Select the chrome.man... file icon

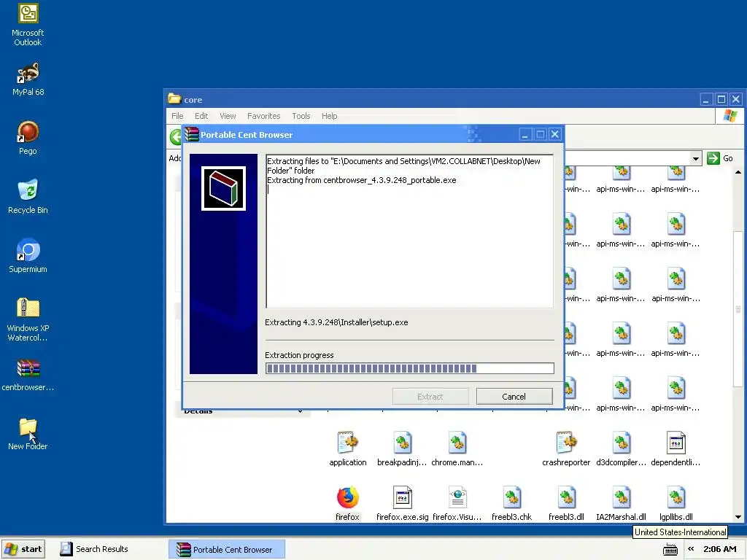(457, 449)
